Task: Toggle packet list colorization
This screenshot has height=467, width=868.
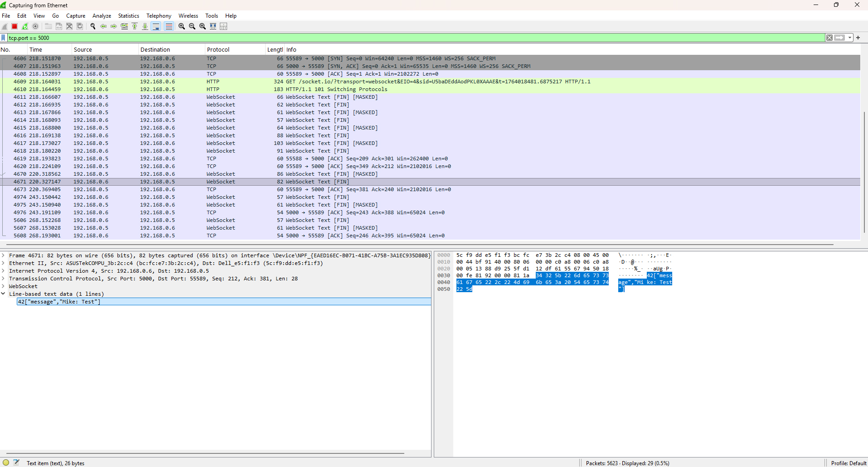Action: click(x=169, y=26)
